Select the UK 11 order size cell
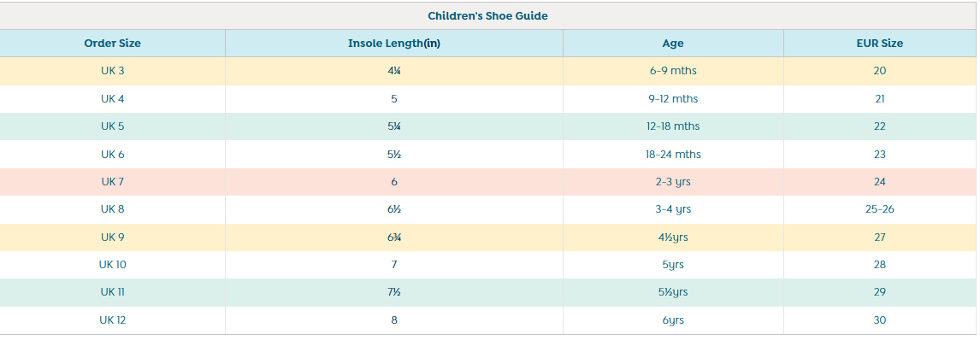This screenshot has width=980, height=340. tap(113, 292)
